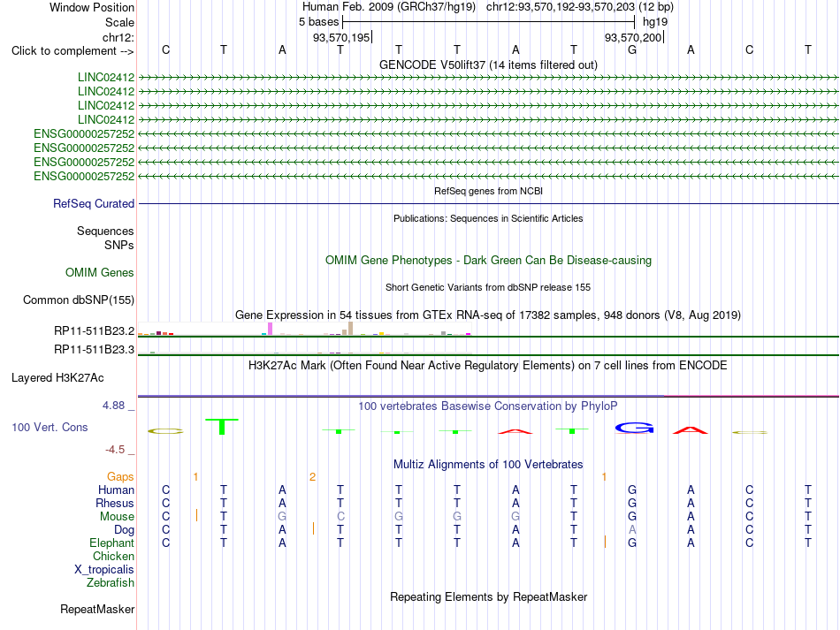840x630 pixels.
Task: Click the Human species label
Action: point(116,490)
